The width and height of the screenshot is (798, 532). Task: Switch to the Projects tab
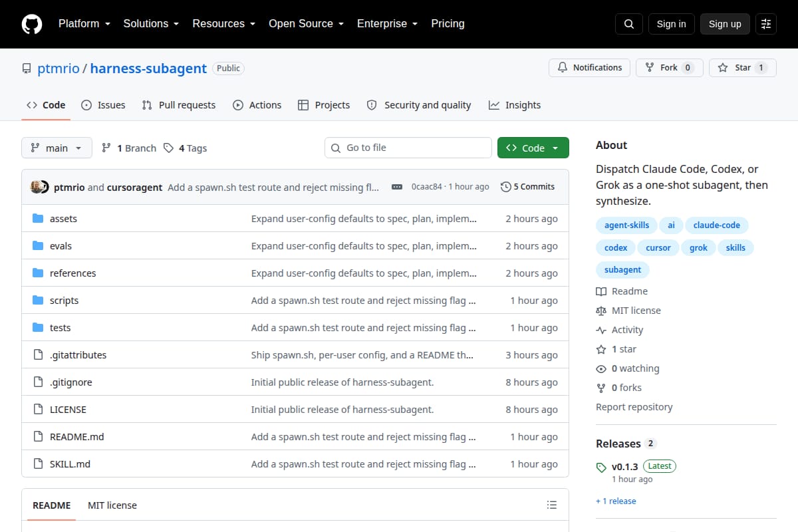pos(324,105)
